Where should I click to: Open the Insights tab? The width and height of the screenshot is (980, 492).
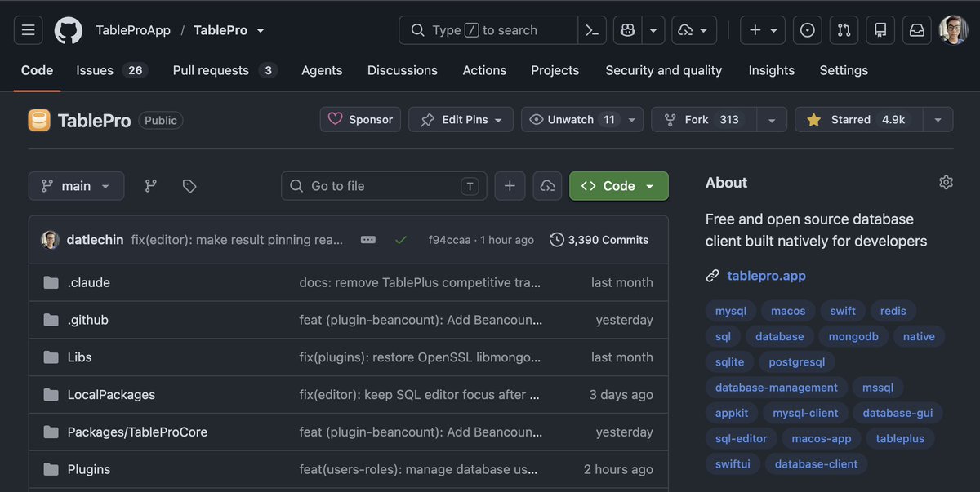click(772, 70)
